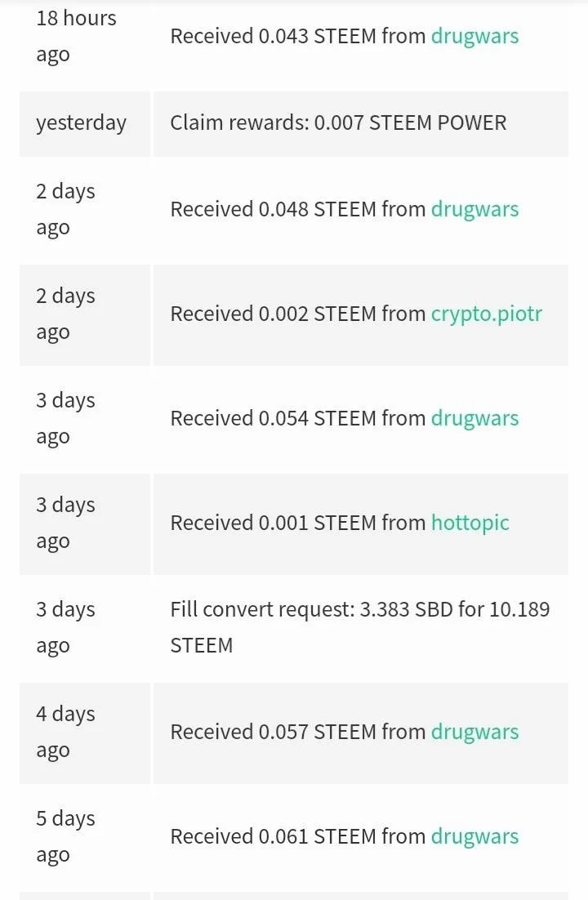Viewport: 588px width, 900px height.
Task: Select the 'Received 0.002 STEEM from' text
Action: click(x=298, y=314)
